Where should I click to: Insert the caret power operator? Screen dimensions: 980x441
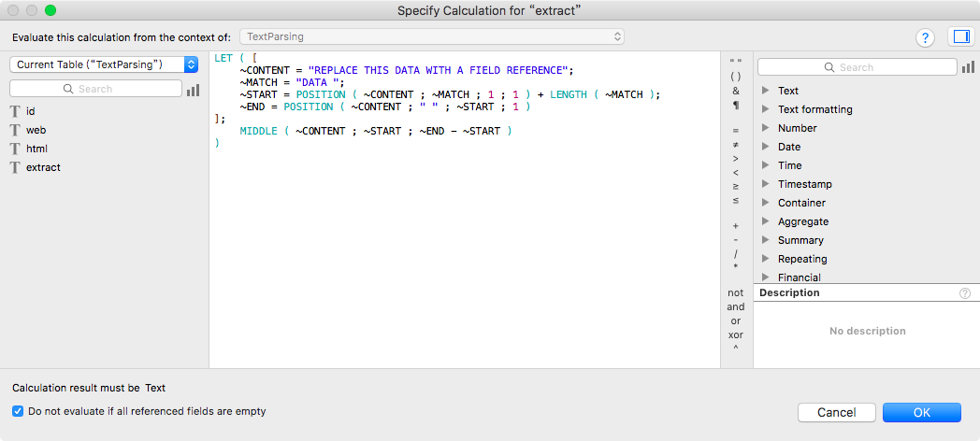coord(736,349)
